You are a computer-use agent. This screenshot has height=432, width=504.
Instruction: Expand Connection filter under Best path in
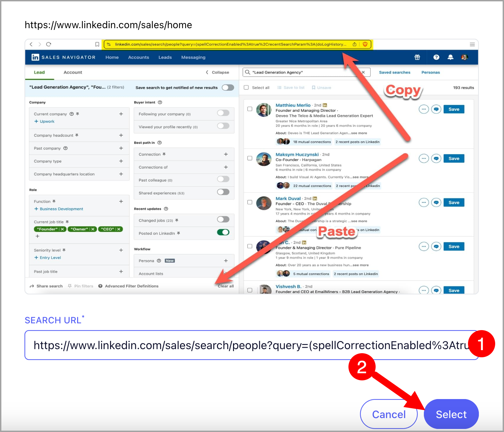tap(226, 154)
